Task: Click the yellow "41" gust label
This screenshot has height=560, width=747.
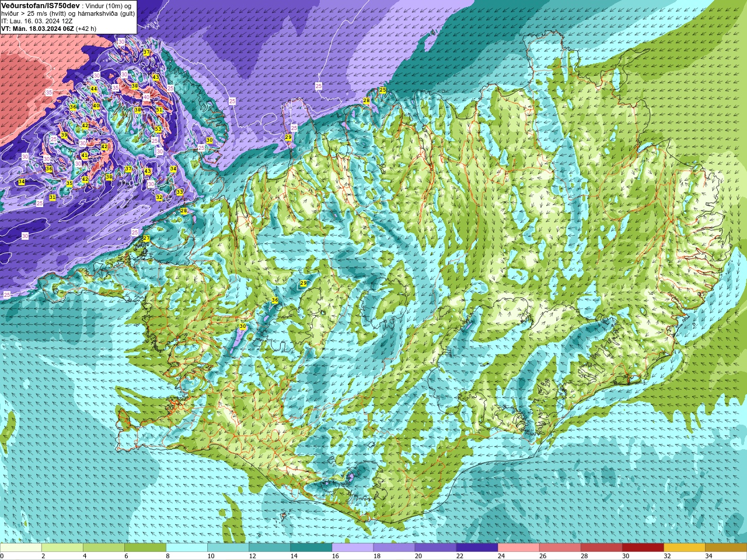Action: (85, 156)
